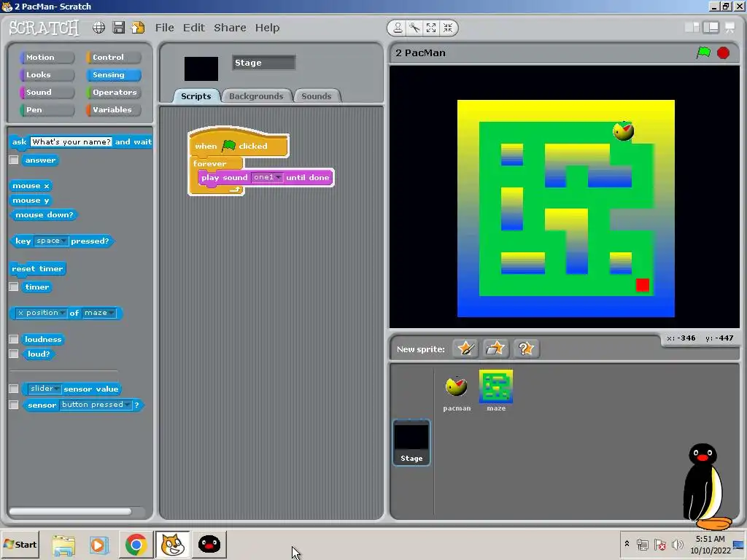Click the What's your name? text field
The height and width of the screenshot is (560, 747).
71,142
